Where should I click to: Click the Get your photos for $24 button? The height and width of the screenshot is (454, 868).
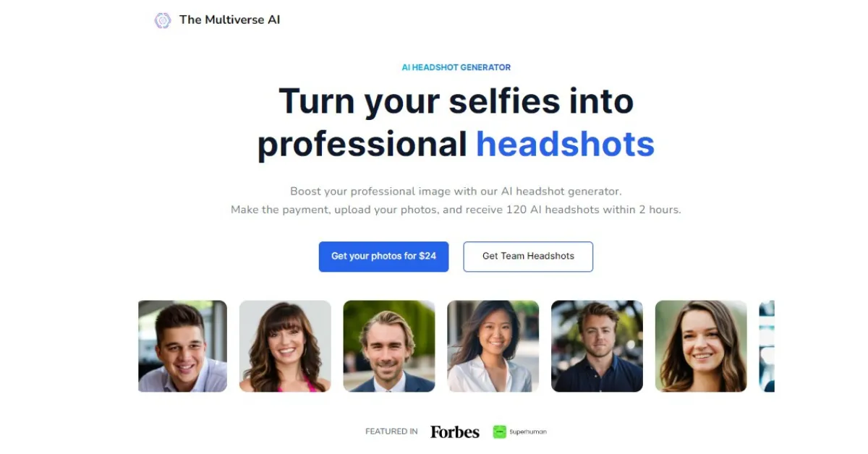(x=383, y=257)
